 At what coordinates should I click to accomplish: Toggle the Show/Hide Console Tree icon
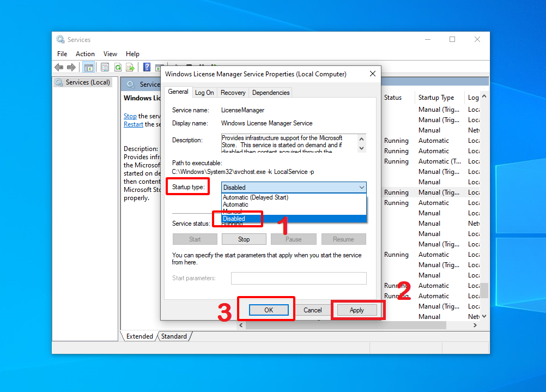coord(89,67)
